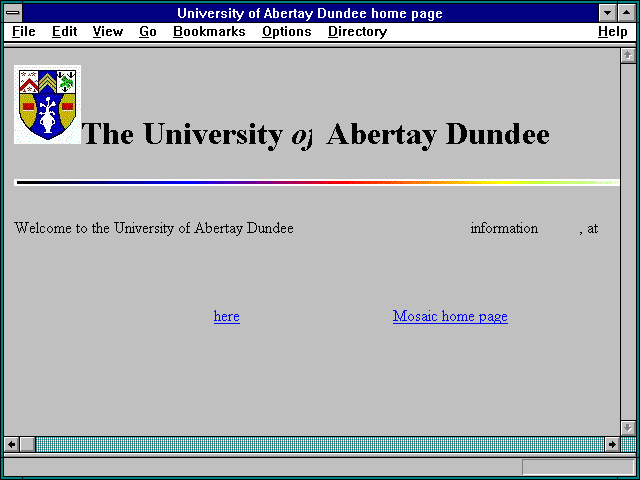Open the View menu

(107, 31)
